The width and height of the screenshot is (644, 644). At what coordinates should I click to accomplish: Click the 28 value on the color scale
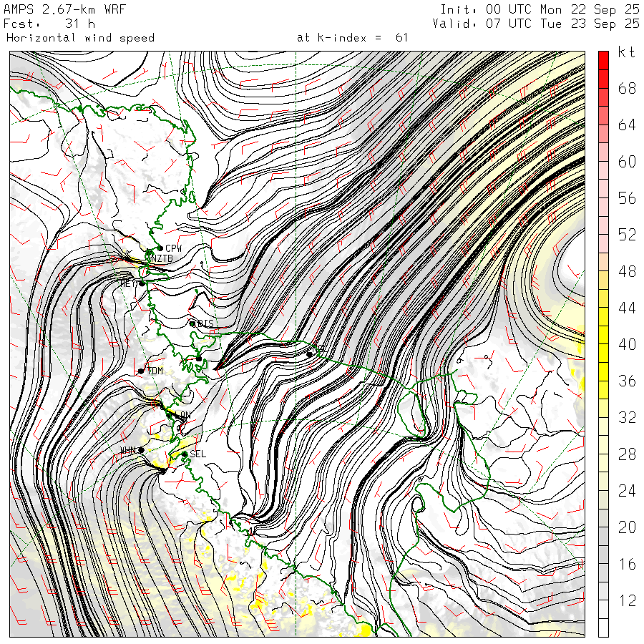coord(627,454)
